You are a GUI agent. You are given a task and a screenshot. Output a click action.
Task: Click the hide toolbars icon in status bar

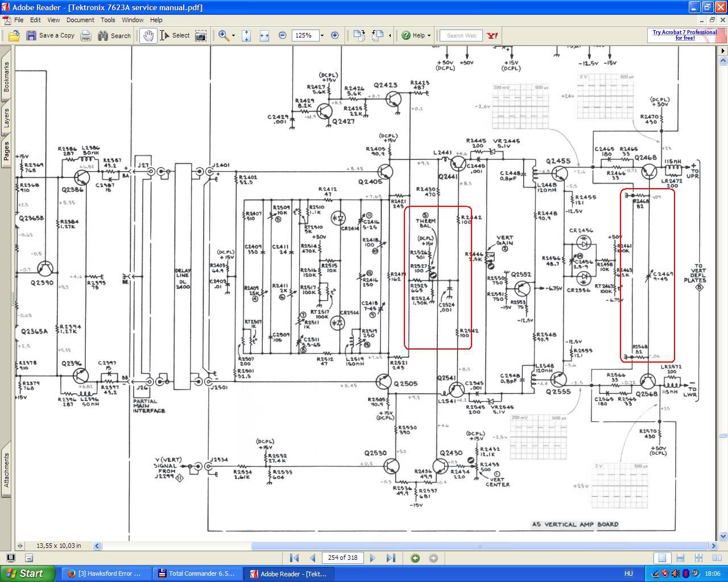pos(29,558)
